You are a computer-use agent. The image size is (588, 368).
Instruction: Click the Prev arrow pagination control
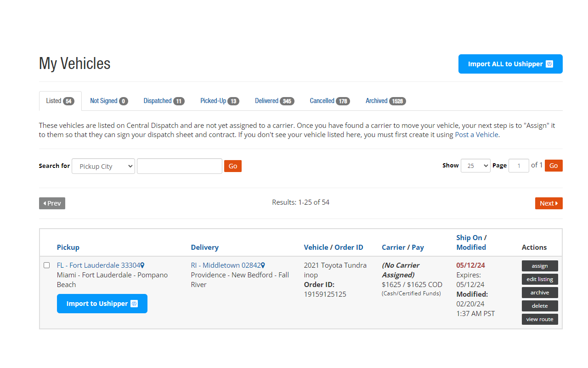(x=52, y=203)
